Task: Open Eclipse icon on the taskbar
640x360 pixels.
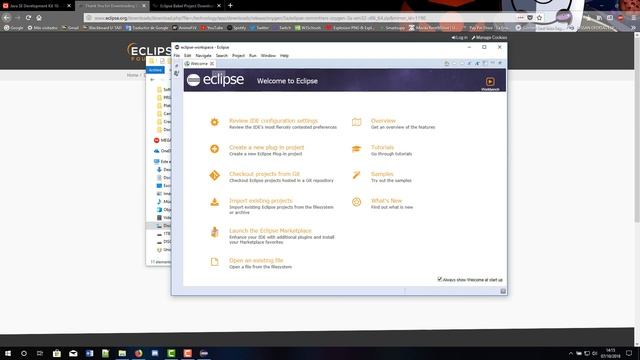Action: pos(204,353)
